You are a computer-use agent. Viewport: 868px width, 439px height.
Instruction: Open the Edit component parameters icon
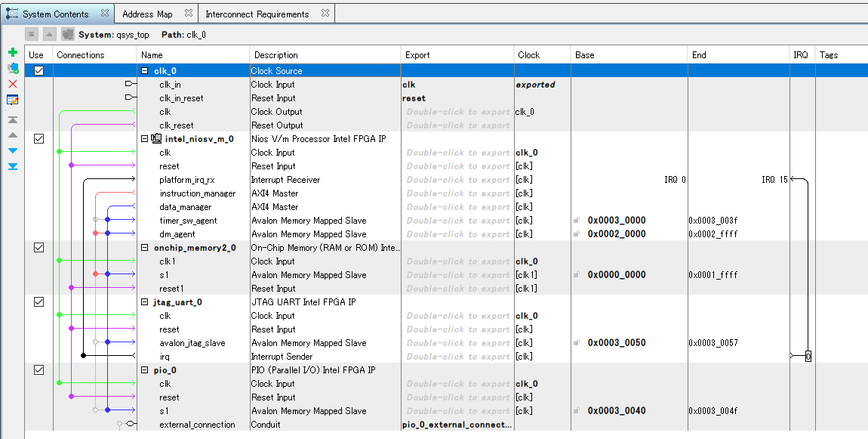pyautogui.click(x=13, y=99)
